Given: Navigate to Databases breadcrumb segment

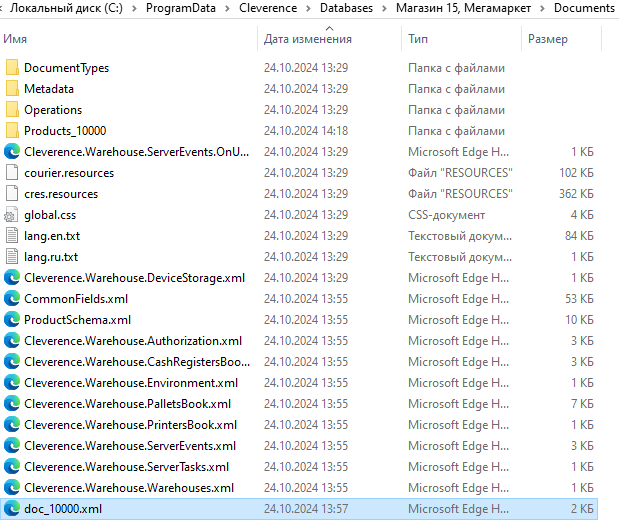Looking at the screenshot, I should [x=346, y=8].
